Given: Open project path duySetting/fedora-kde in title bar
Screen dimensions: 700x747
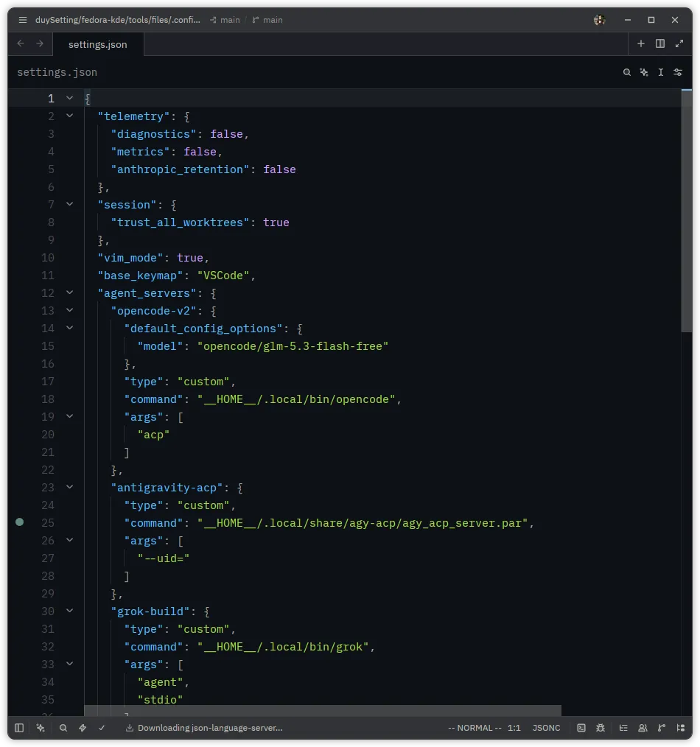Looking at the screenshot, I should 118,20.
